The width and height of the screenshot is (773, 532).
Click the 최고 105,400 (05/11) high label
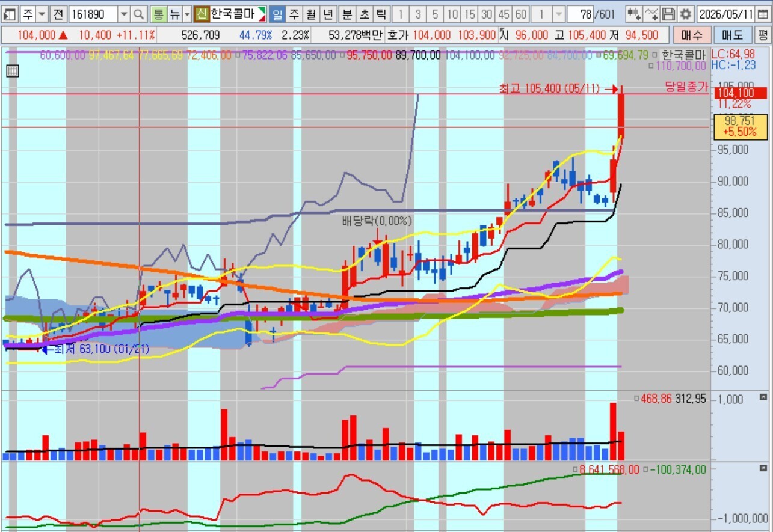549,89
